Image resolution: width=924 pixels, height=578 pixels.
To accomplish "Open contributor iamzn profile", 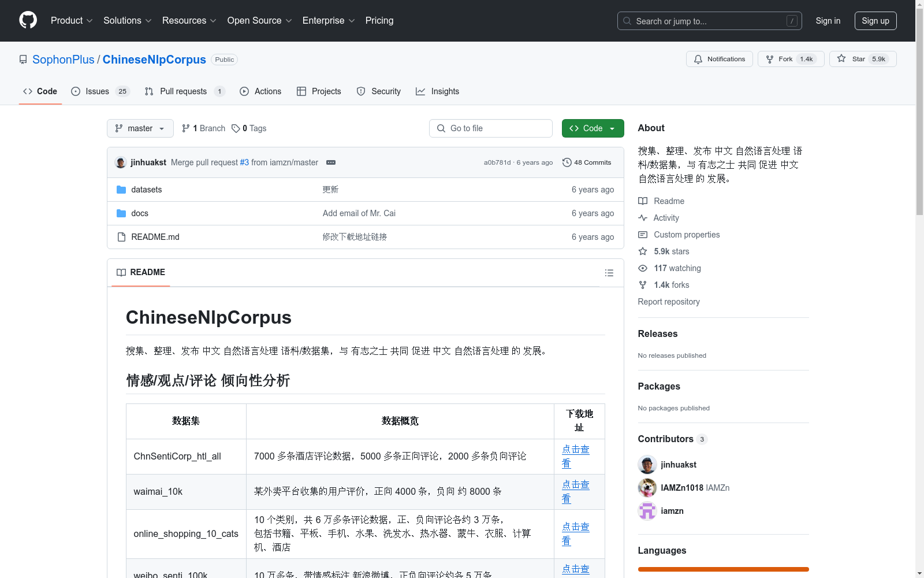I will tap(672, 511).
